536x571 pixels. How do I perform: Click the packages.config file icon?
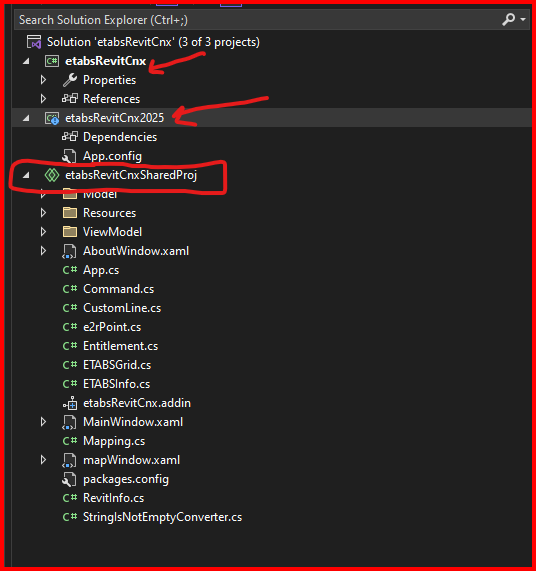[69, 479]
